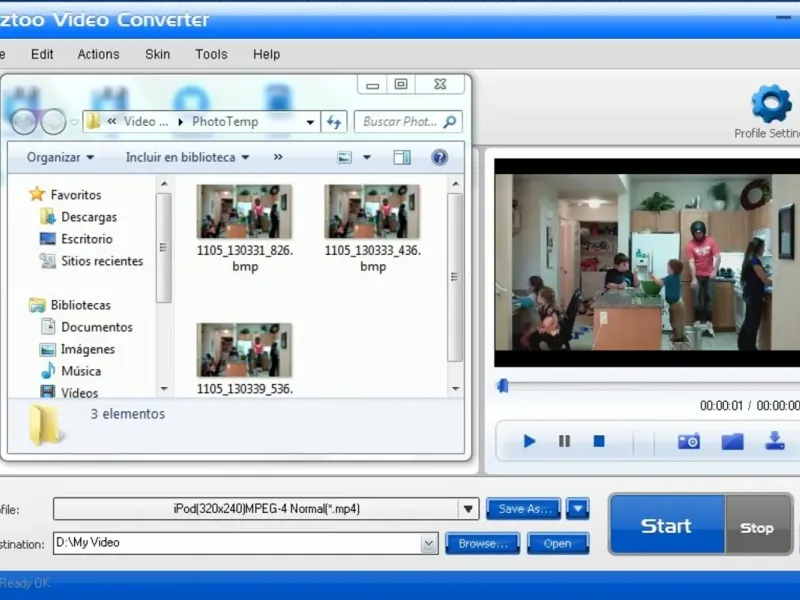Stop the video preview playback
This screenshot has width=800, height=600.
(x=599, y=441)
